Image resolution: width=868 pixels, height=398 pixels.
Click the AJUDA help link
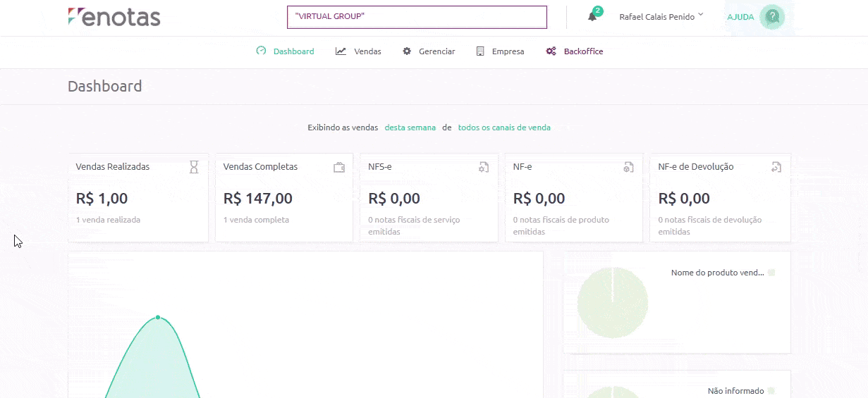pyautogui.click(x=740, y=17)
